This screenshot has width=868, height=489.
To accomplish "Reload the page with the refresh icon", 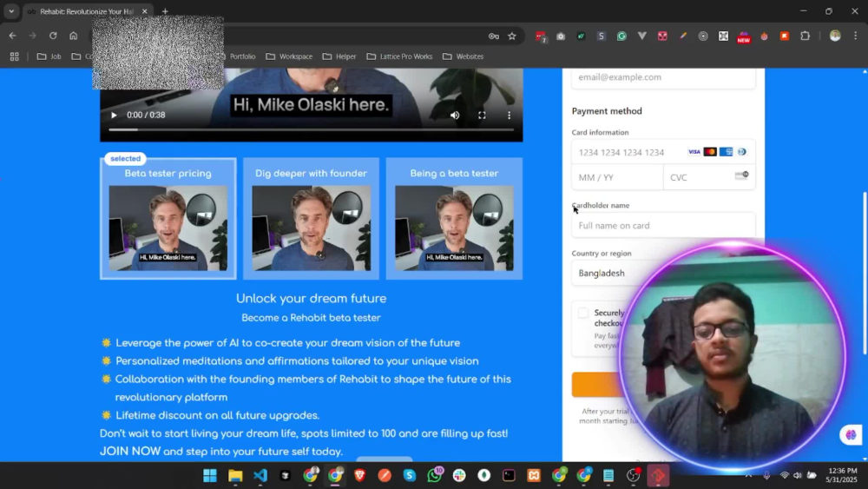I will tap(53, 36).
